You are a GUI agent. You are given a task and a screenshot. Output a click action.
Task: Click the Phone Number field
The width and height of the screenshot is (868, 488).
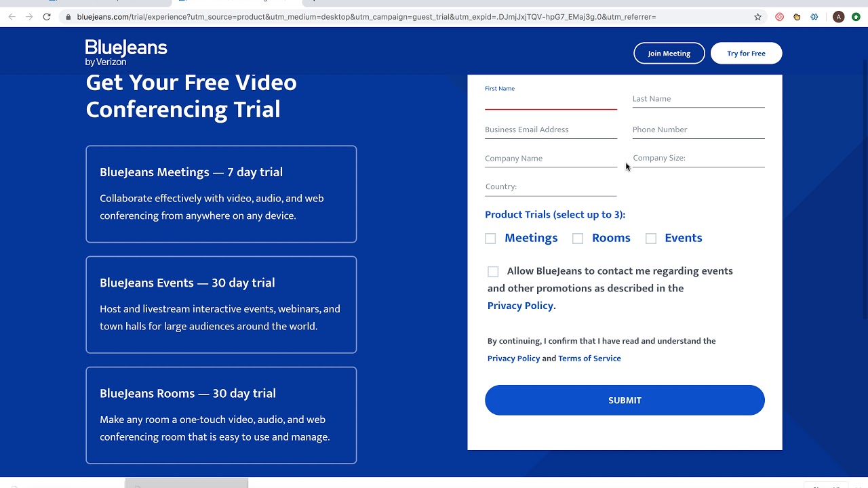[x=698, y=129]
